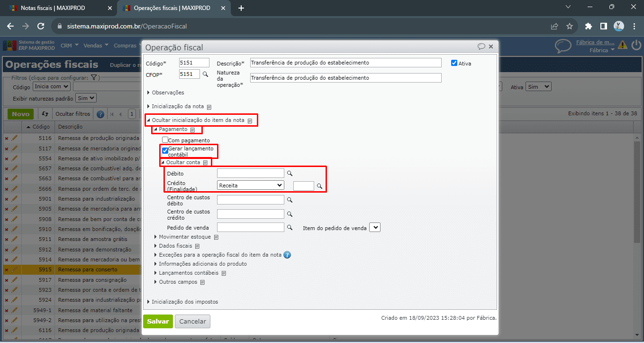Collapse the Pagamento section

click(x=171, y=129)
